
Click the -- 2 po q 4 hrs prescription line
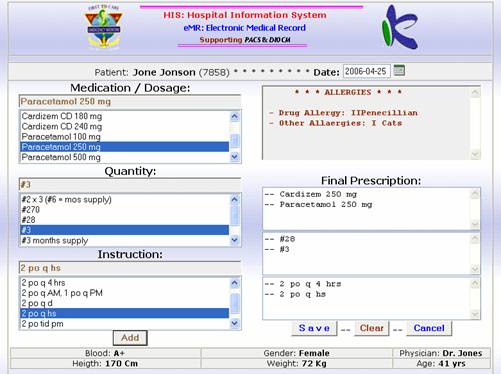[x=303, y=284]
